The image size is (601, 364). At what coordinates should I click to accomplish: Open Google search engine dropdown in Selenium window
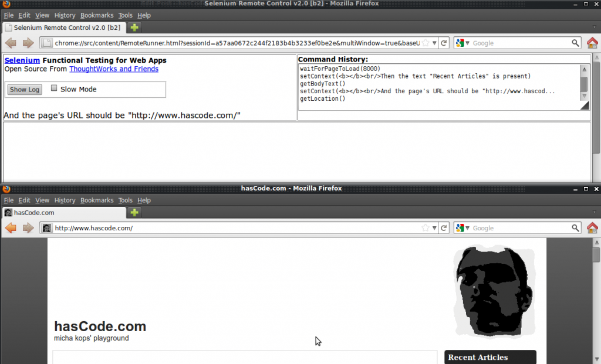pos(463,43)
